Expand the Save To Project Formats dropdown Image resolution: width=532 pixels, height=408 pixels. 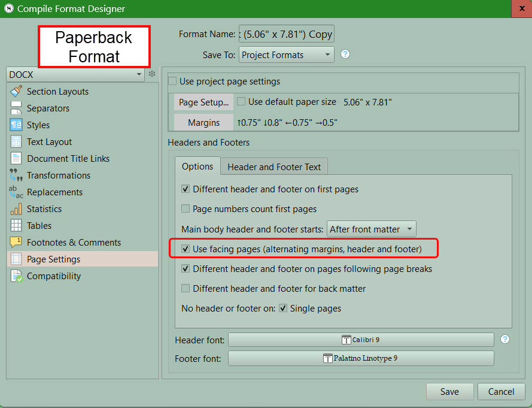click(x=286, y=55)
